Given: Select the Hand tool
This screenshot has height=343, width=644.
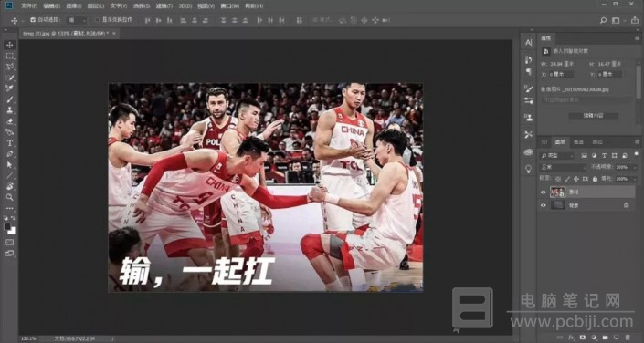Looking at the screenshot, I should pyautogui.click(x=10, y=186).
